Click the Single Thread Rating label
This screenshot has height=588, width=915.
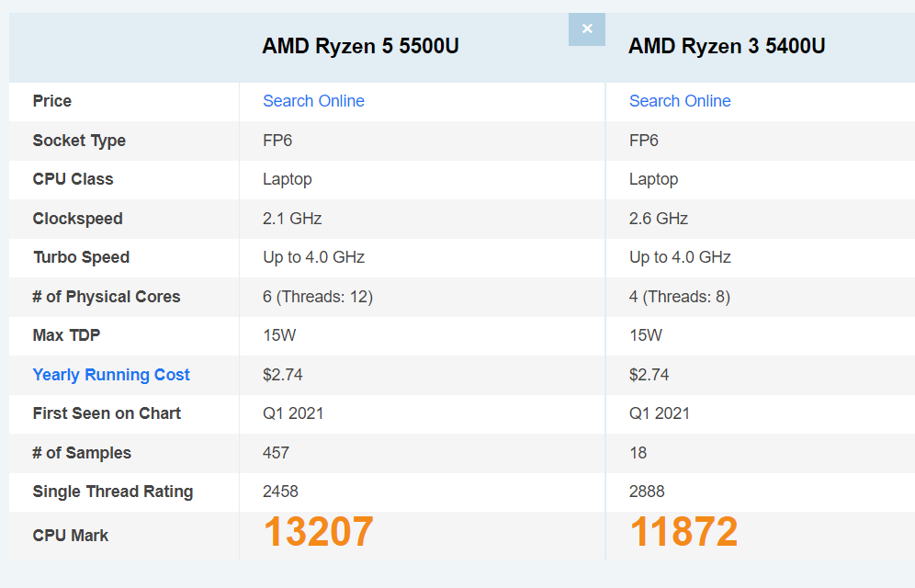pos(113,492)
